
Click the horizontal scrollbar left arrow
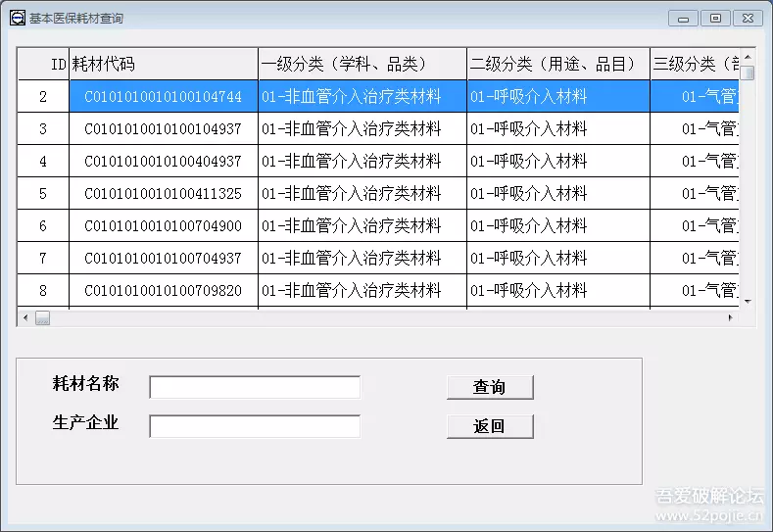pyautogui.click(x=24, y=318)
